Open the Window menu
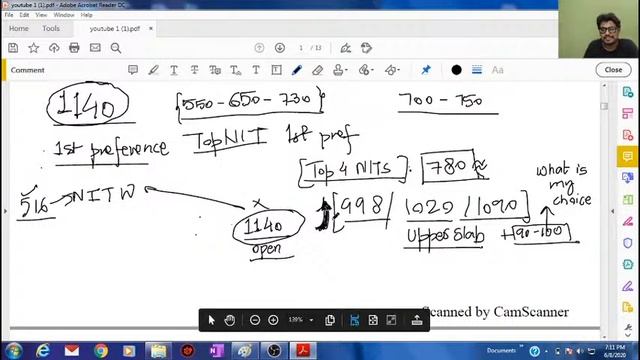The image size is (640, 360). (x=64, y=15)
